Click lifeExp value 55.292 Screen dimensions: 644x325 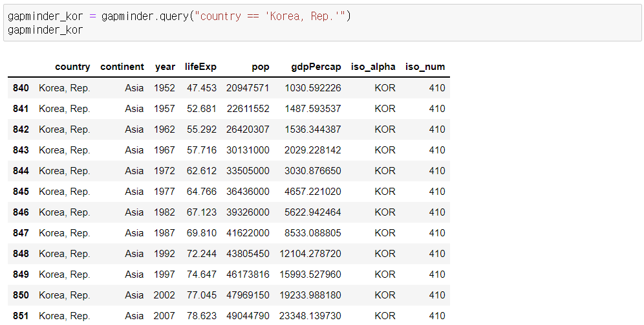tap(202, 129)
